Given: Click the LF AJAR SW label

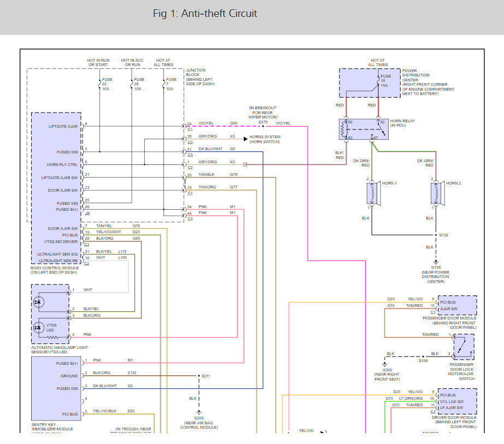Looking at the screenshot, I should pyautogui.click(x=452, y=408).
